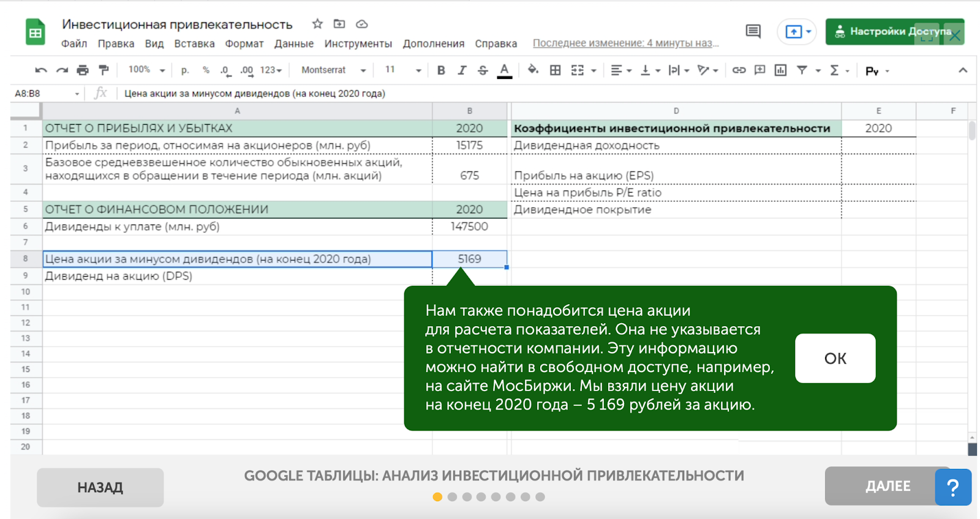Open the Дополнения menu

coord(434,43)
